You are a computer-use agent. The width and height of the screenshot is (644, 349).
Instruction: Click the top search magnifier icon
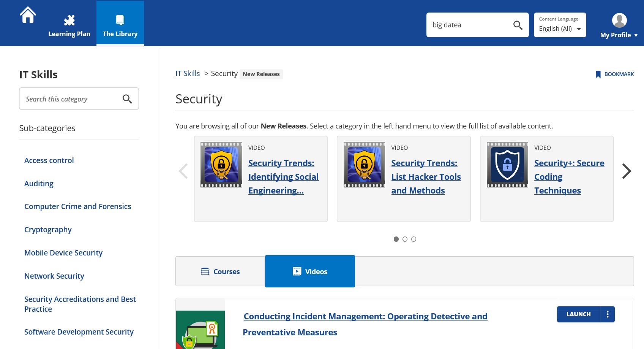(518, 25)
